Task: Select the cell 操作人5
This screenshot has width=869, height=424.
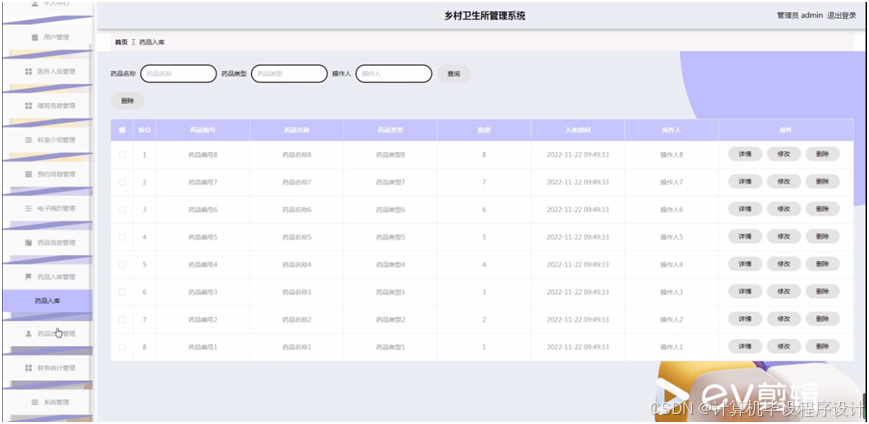Action: 671,237
